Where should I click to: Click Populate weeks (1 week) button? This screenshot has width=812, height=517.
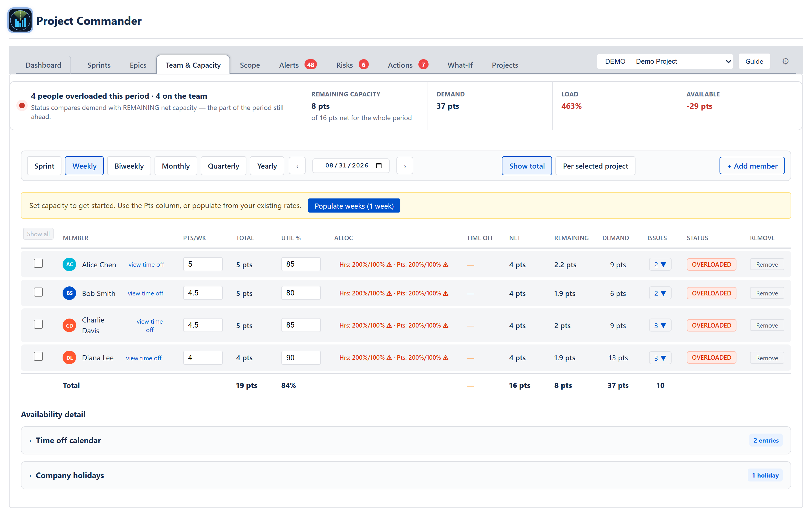point(354,206)
